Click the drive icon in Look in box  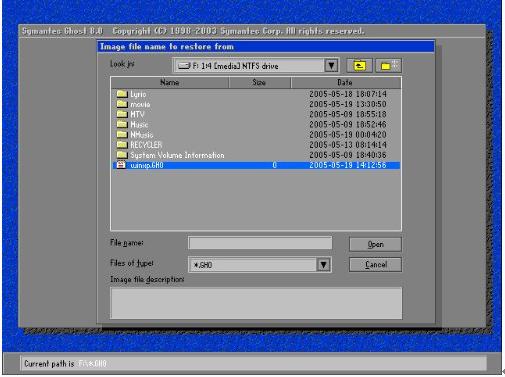pyautogui.click(x=184, y=66)
